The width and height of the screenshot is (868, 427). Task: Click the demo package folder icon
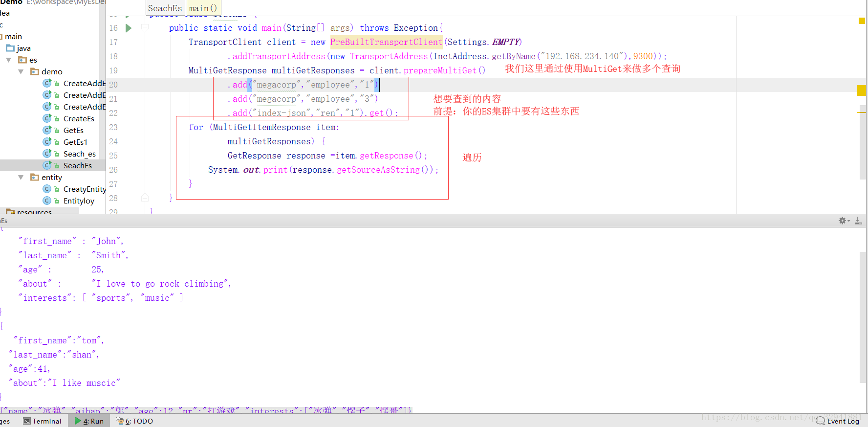pyautogui.click(x=35, y=71)
